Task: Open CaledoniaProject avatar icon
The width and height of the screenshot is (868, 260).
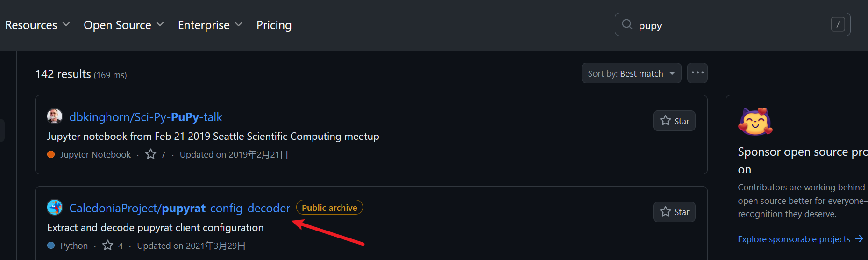Action: tap(55, 207)
